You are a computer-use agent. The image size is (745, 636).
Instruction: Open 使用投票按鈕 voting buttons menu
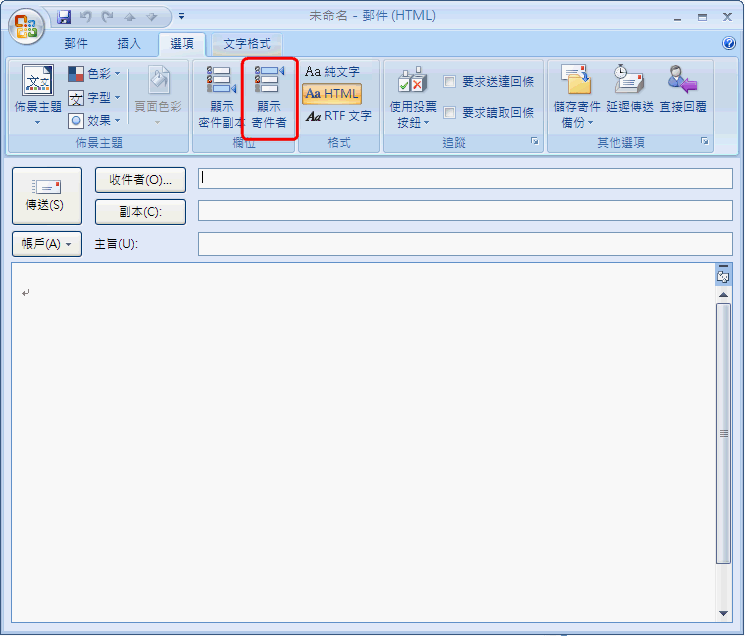(x=412, y=97)
